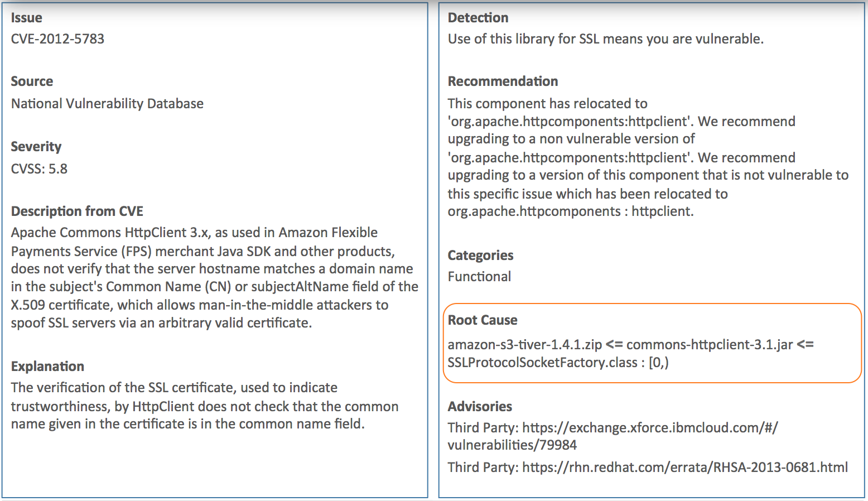
Task: Click the Categories heading
Action: coord(480,256)
